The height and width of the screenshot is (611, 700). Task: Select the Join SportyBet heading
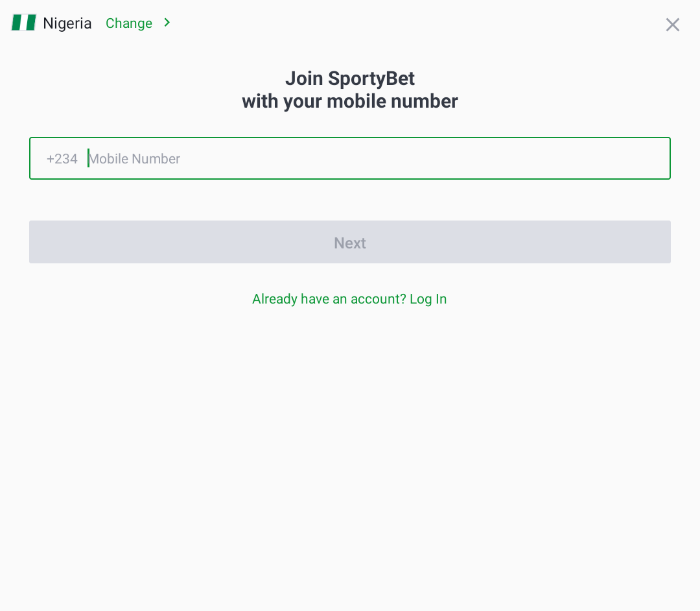coord(349,78)
